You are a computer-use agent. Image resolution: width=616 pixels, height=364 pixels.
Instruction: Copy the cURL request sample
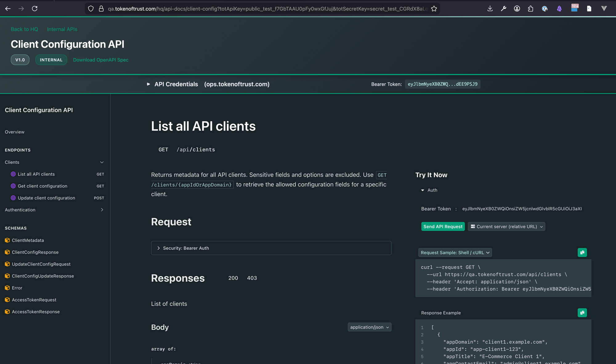click(582, 252)
